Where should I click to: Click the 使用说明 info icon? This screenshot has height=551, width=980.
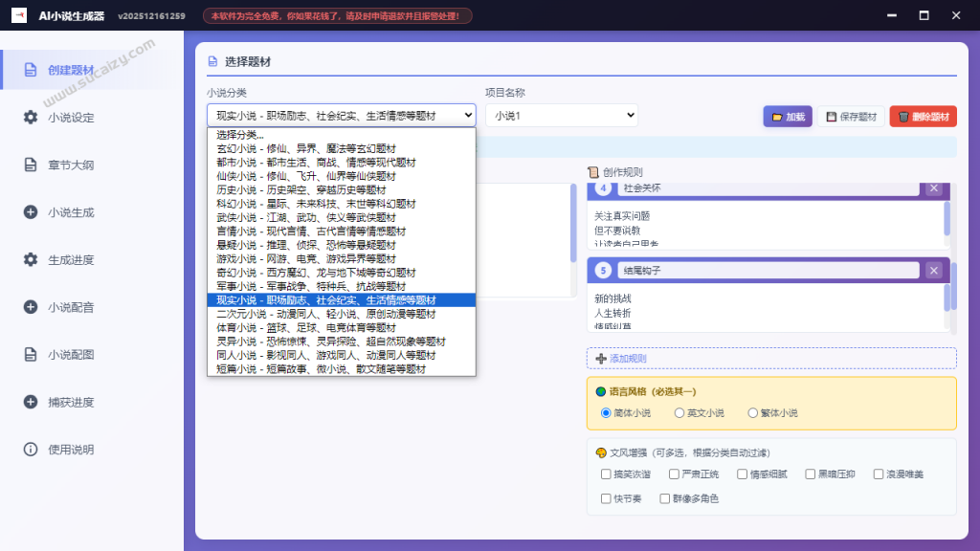[31, 450]
